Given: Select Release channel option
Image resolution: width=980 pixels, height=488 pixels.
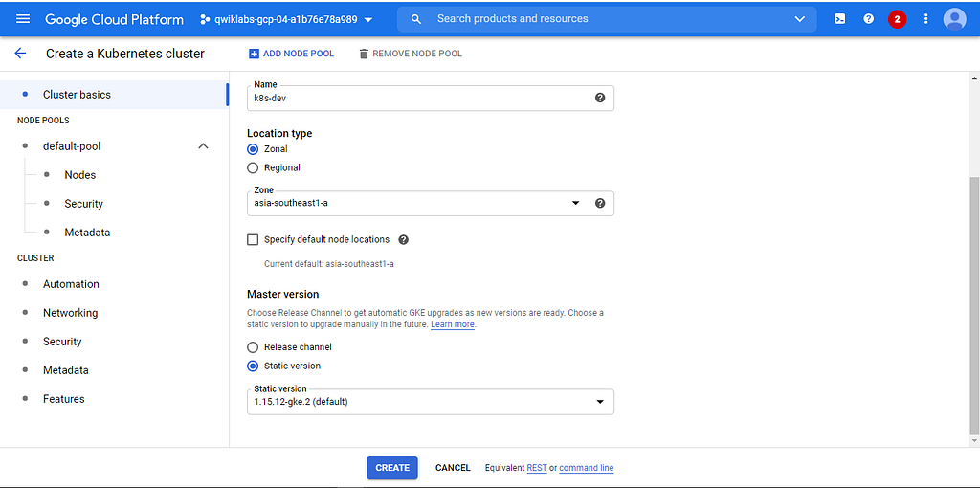Looking at the screenshot, I should click(x=253, y=346).
